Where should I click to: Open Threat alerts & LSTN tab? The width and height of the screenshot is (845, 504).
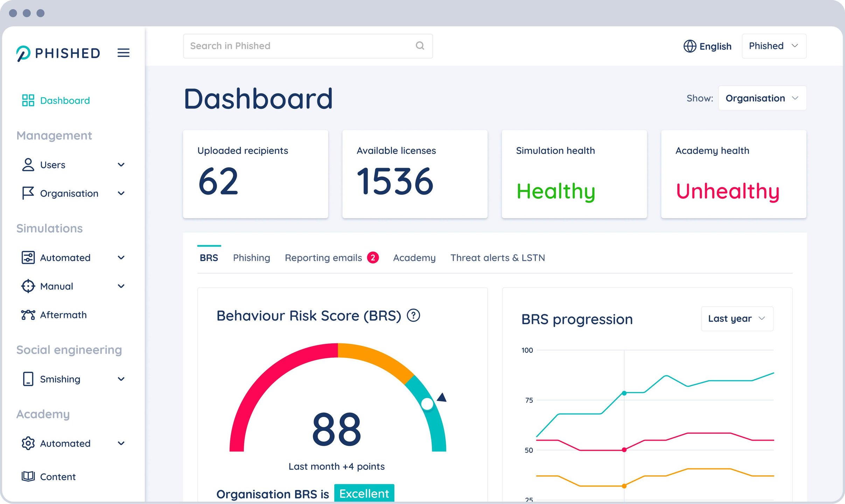click(497, 258)
